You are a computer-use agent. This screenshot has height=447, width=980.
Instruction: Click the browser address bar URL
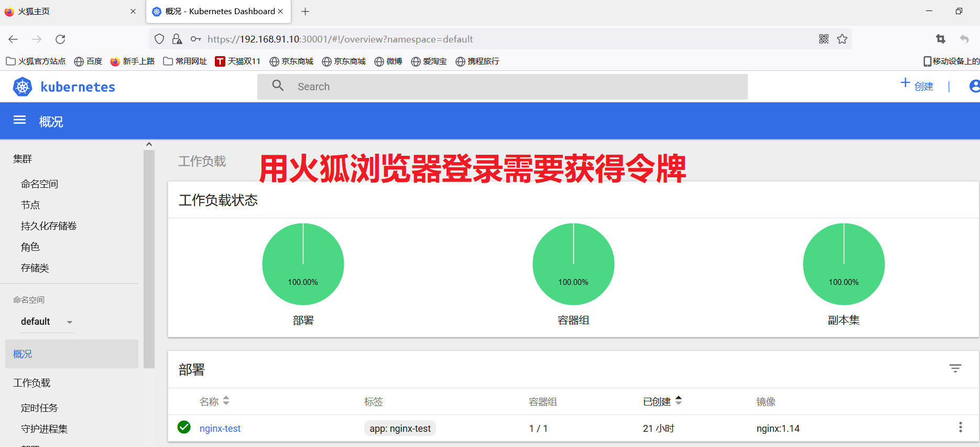340,39
